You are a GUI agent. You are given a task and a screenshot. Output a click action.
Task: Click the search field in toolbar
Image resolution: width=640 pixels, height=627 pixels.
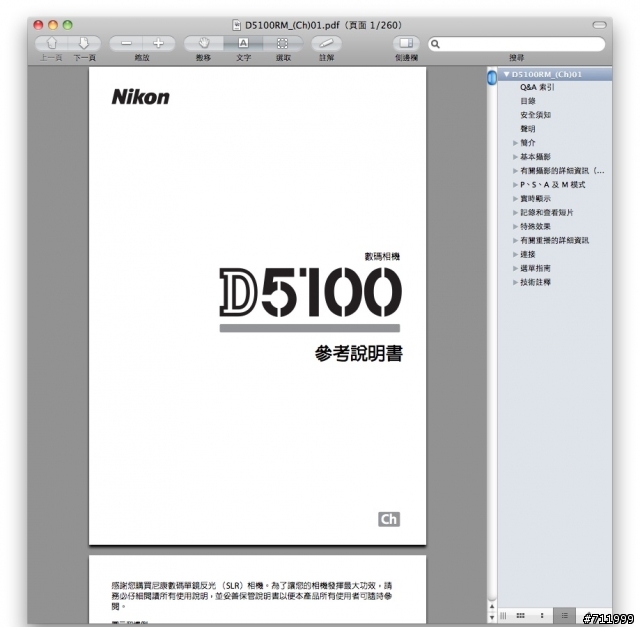pos(517,44)
